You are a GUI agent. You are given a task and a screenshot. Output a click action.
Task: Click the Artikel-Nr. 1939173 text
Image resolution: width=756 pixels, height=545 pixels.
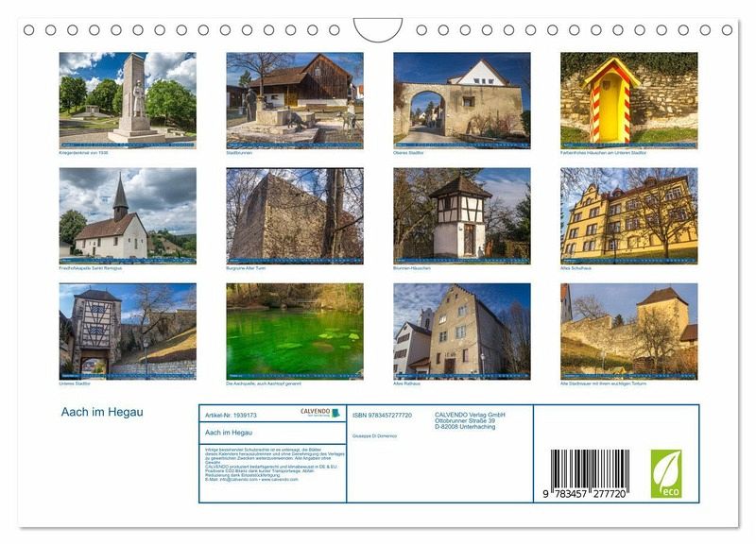click(231, 415)
